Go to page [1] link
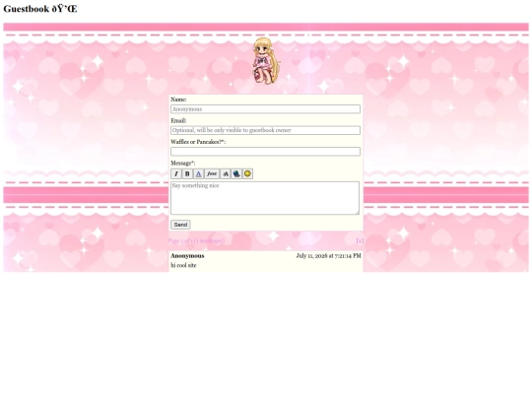This screenshot has width=532, height=399. (x=360, y=240)
